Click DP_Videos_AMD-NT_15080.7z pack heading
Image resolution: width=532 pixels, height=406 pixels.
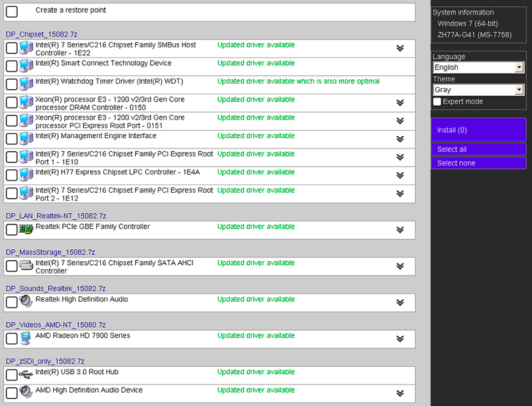pos(55,325)
